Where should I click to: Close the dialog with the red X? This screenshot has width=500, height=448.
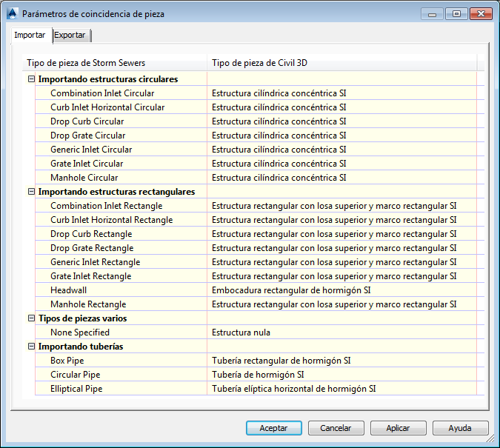pyautogui.click(x=481, y=14)
